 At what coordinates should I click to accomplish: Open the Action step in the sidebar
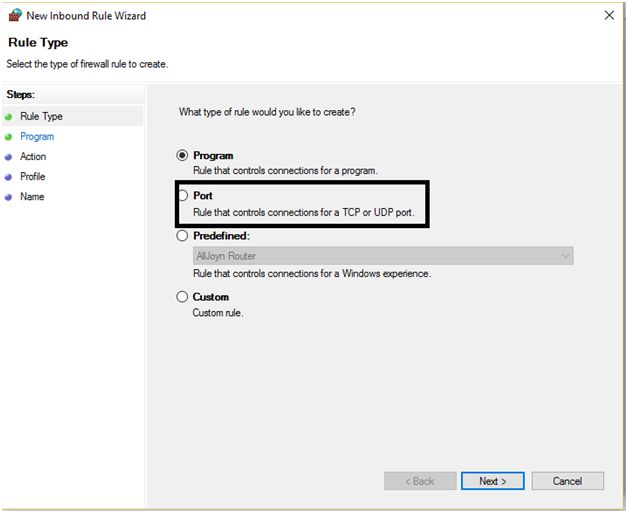(x=33, y=157)
